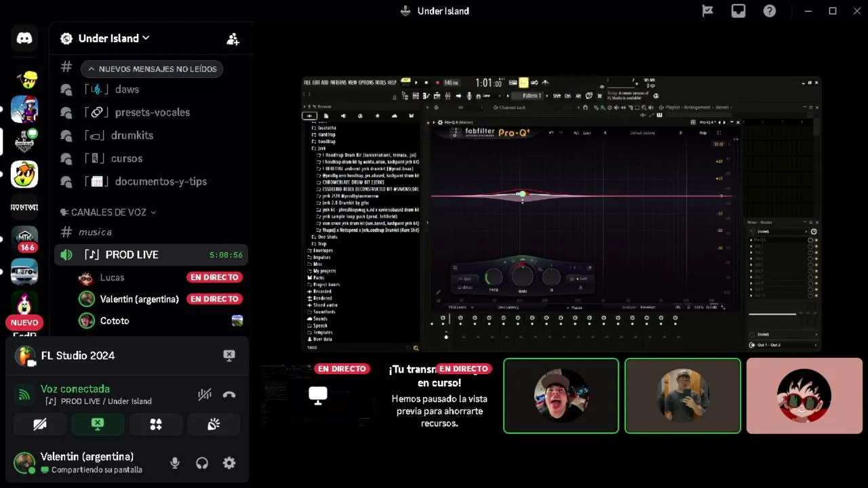Click the Pro-Q Gain knob
The width and height of the screenshot is (868, 488).
coord(522,276)
